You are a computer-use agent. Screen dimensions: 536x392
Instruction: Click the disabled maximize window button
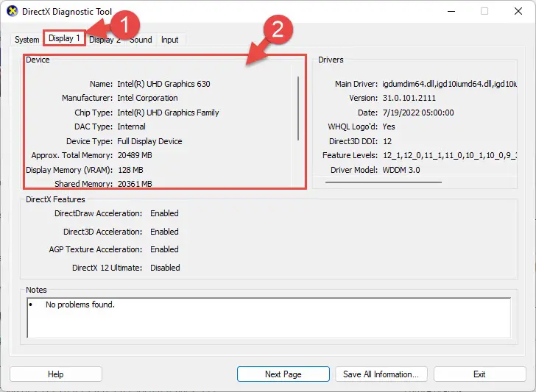pos(484,11)
